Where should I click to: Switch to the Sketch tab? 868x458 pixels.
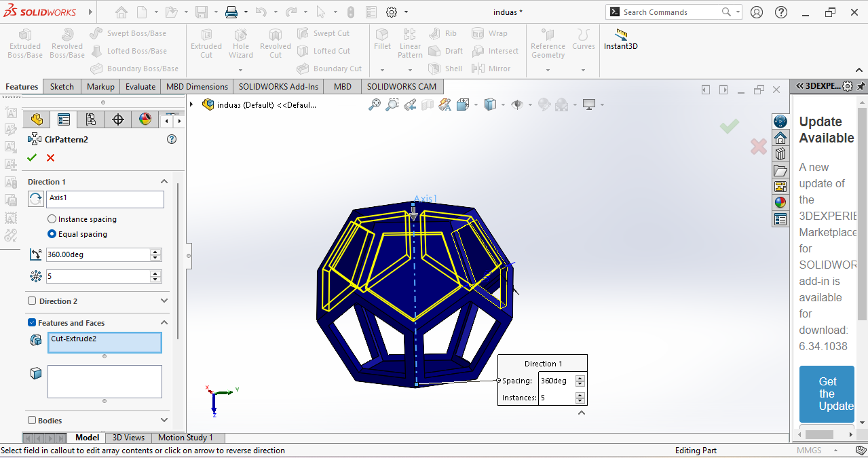coord(62,86)
